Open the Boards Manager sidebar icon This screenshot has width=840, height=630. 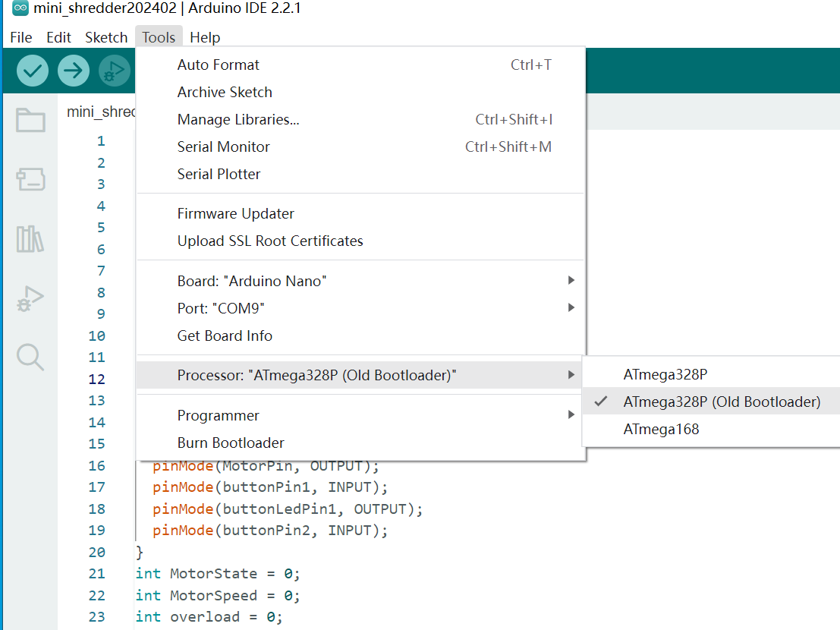(x=30, y=180)
